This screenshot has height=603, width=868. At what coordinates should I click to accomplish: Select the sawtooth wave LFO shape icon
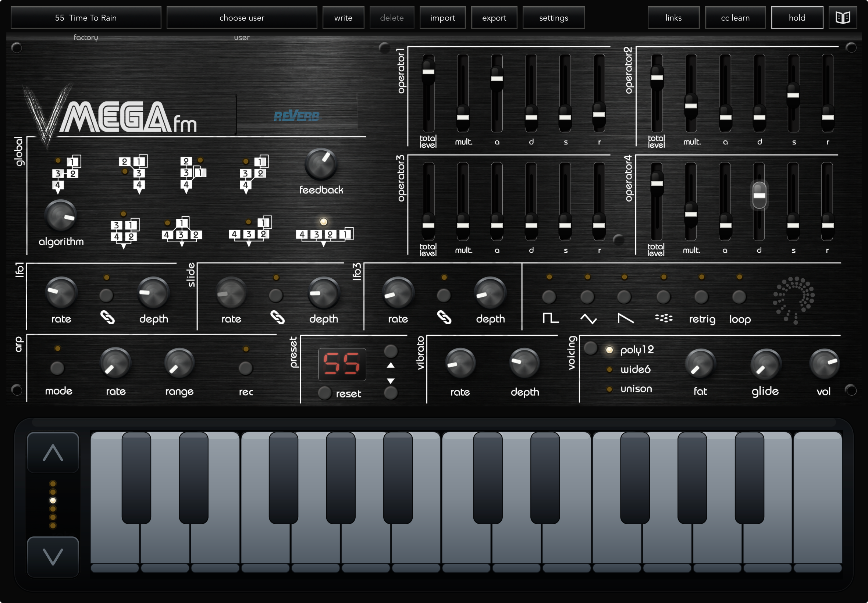point(625,318)
